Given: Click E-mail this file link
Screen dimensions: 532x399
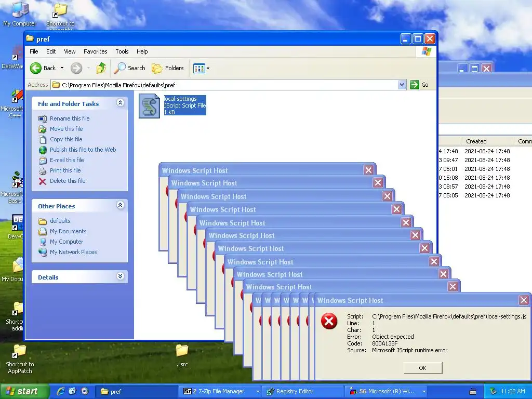Looking at the screenshot, I should [67, 160].
